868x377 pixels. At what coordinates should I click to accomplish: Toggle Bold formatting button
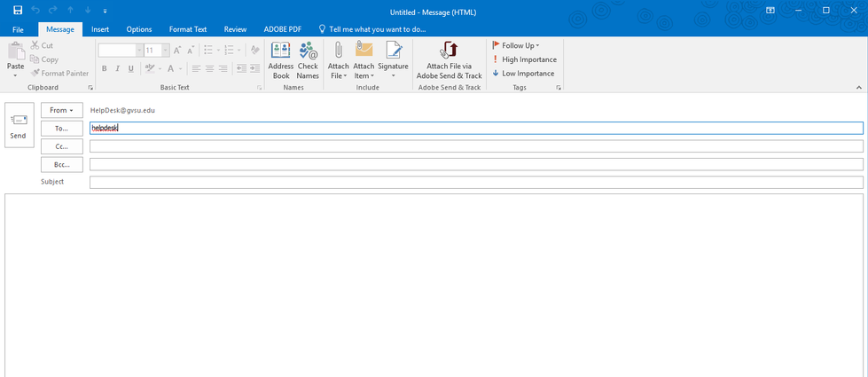click(x=104, y=68)
